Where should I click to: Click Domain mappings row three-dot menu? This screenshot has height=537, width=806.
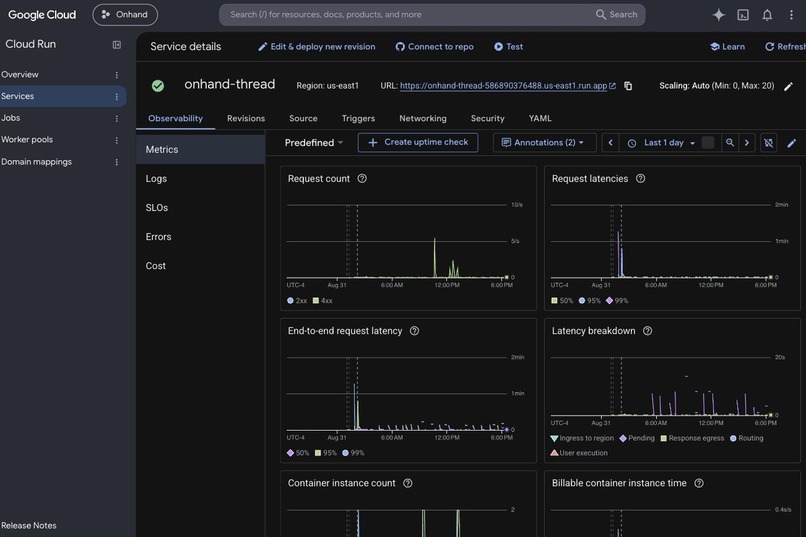tap(117, 162)
